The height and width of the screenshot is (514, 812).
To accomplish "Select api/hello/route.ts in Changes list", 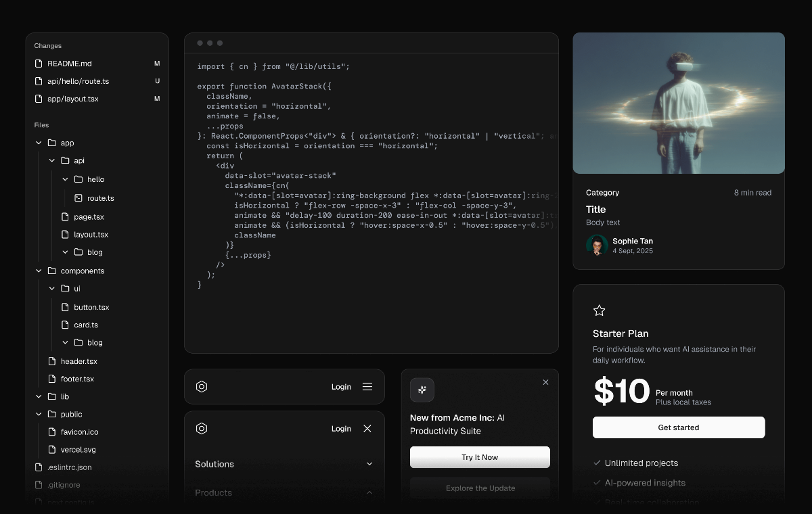I will pyautogui.click(x=78, y=81).
